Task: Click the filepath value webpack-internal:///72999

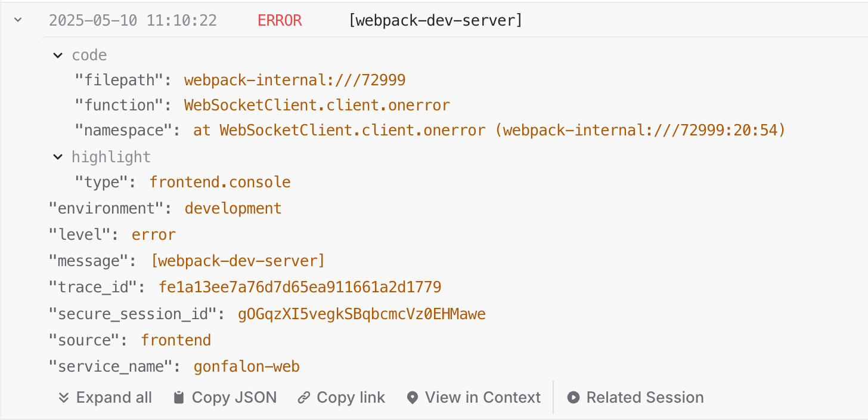Action: point(294,80)
